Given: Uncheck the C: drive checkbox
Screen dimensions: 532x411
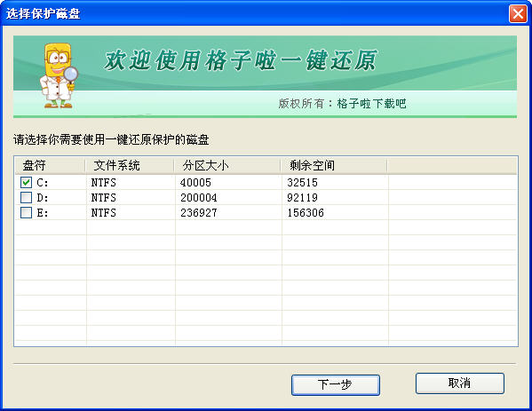Looking at the screenshot, I should tap(26, 183).
